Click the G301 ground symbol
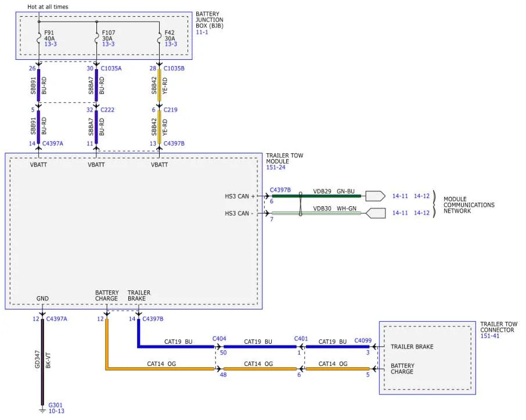The width and height of the screenshot is (526, 420). click(x=42, y=410)
